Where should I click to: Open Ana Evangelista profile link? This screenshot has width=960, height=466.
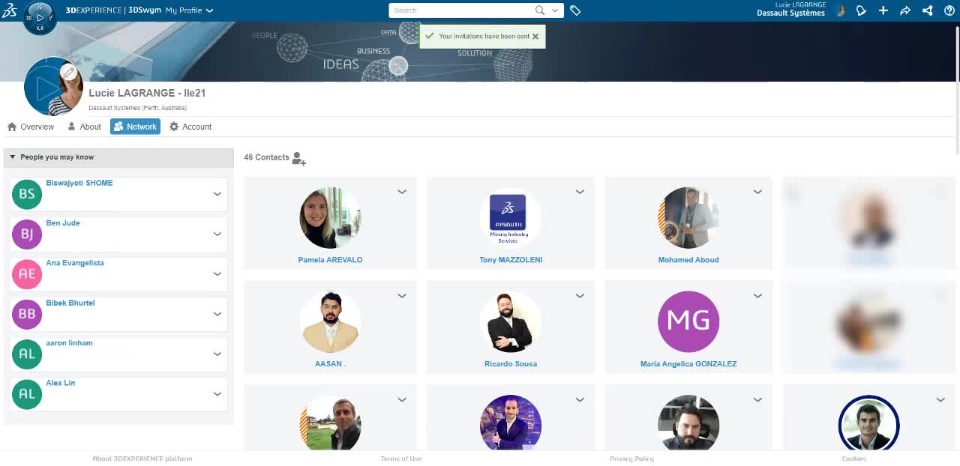click(x=75, y=263)
